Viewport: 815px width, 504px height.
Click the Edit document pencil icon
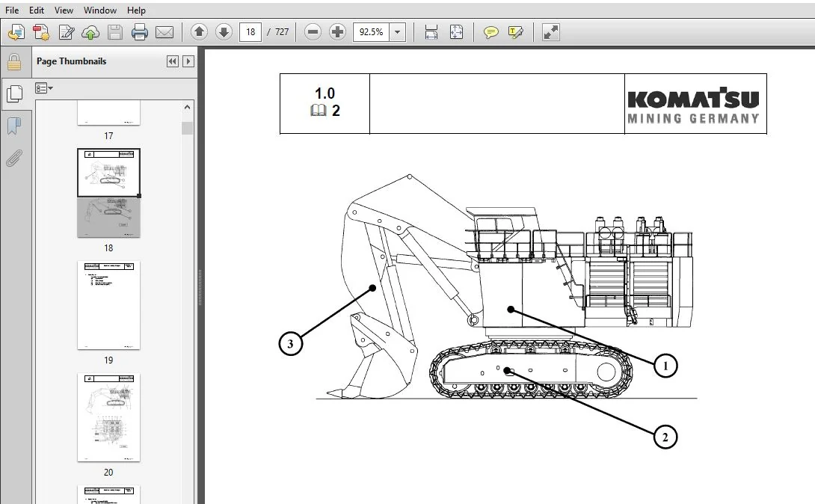66,32
